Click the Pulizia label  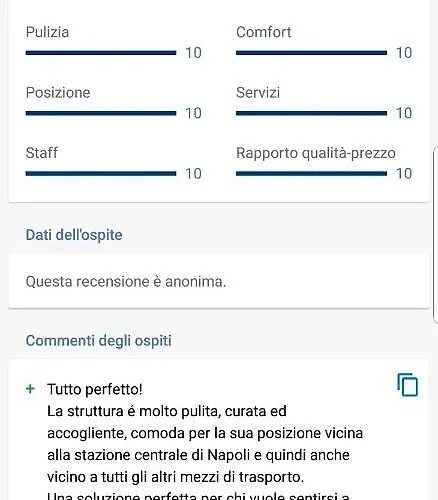click(47, 32)
